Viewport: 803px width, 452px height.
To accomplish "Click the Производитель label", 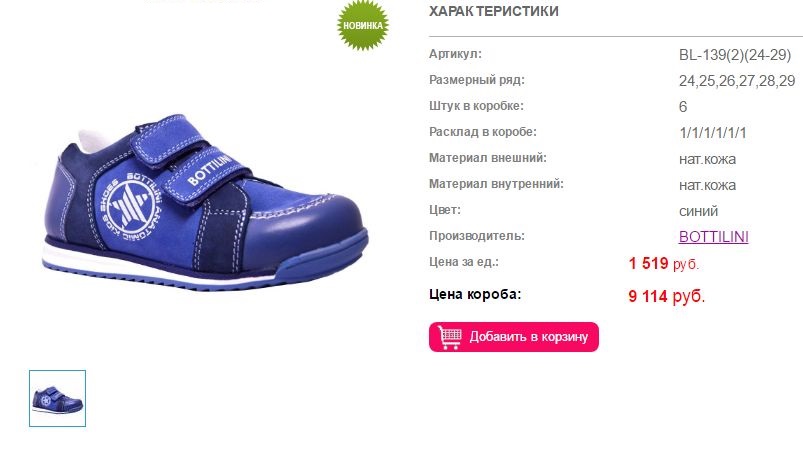I will tap(477, 236).
